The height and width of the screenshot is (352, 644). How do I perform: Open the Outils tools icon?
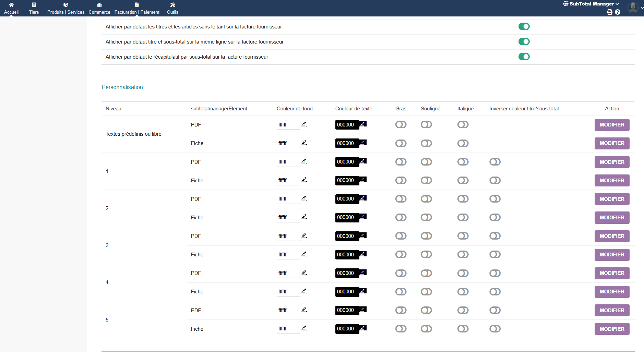pos(172,5)
